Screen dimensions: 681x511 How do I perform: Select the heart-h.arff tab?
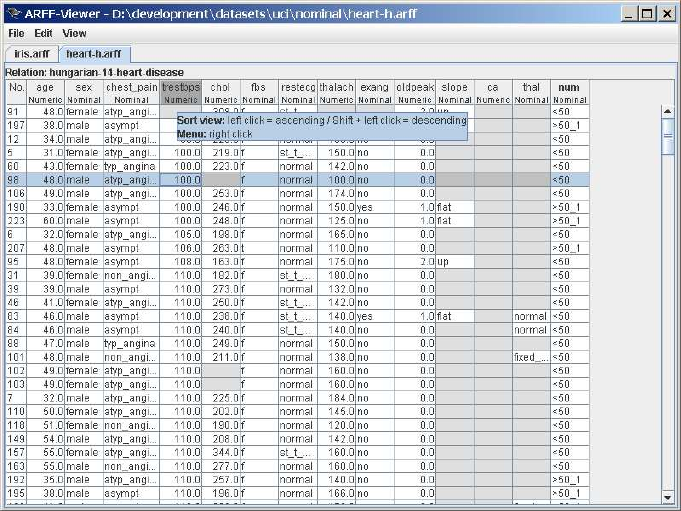pos(94,54)
